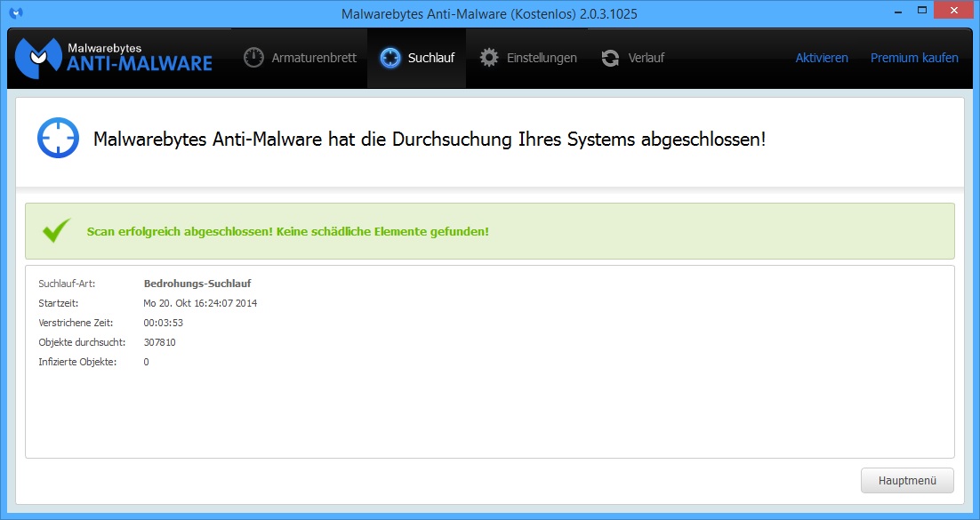The height and width of the screenshot is (520, 980).
Task: Click the Einstellungen gear icon
Action: point(489,58)
